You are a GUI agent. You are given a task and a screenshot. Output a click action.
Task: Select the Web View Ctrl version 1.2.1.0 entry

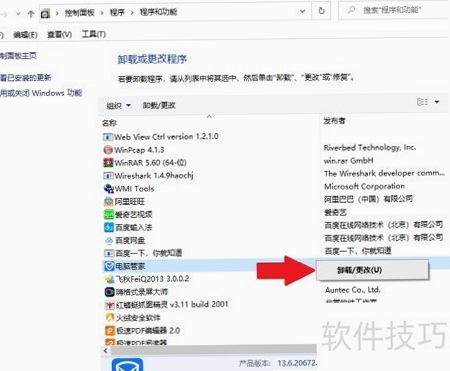click(166, 137)
